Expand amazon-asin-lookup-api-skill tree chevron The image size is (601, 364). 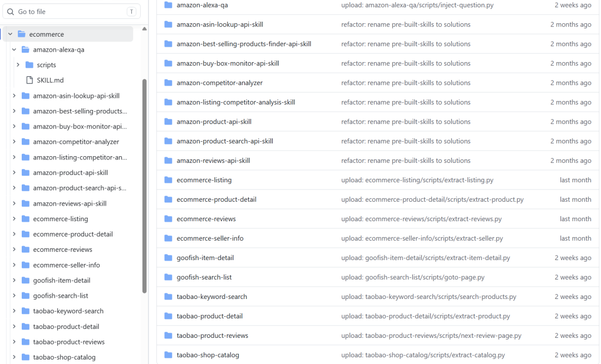14,96
